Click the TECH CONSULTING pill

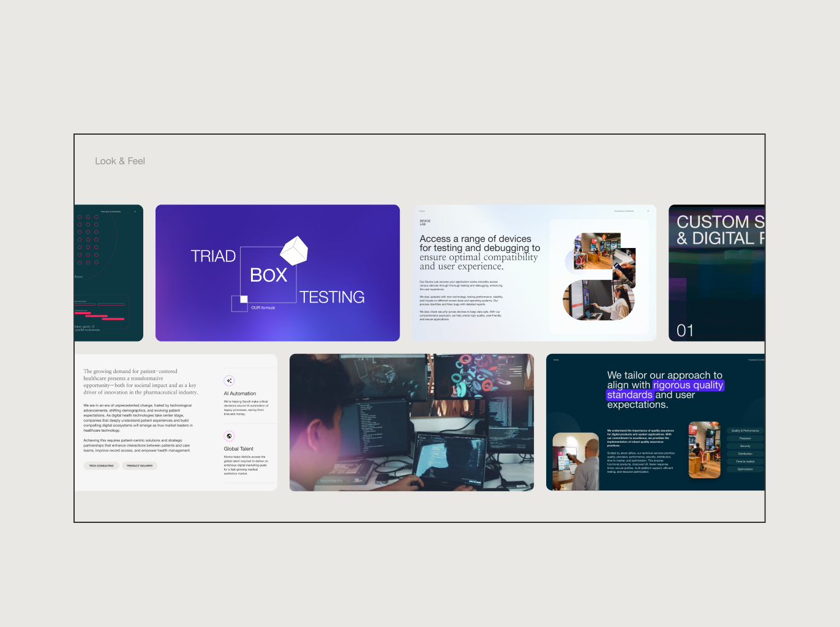[x=101, y=466]
